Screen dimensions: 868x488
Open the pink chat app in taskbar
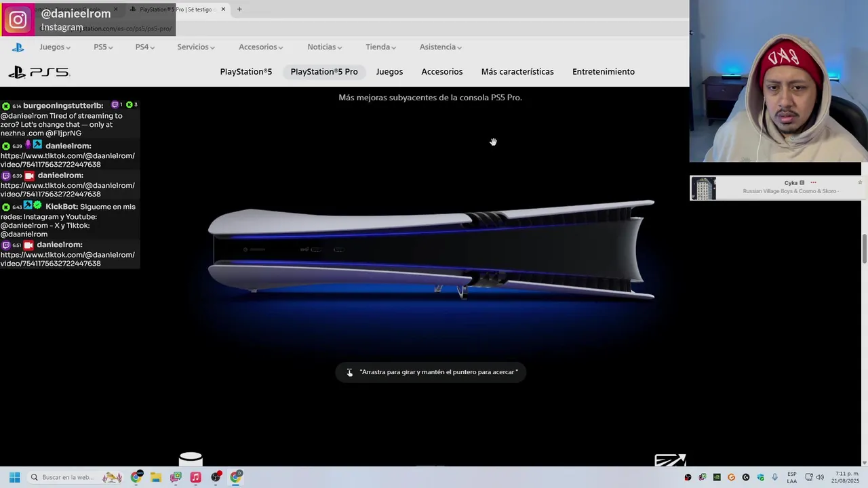pyautogui.click(x=176, y=477)
